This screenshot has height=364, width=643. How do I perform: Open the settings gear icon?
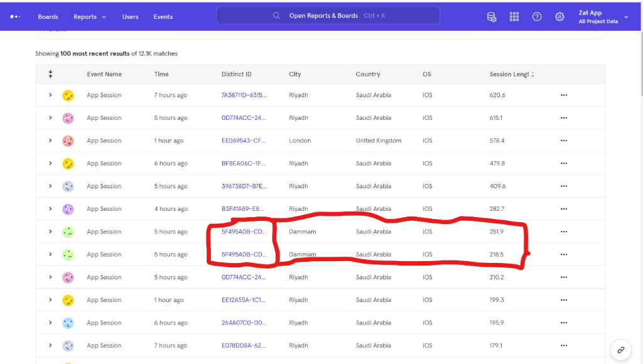click(559, 17)
